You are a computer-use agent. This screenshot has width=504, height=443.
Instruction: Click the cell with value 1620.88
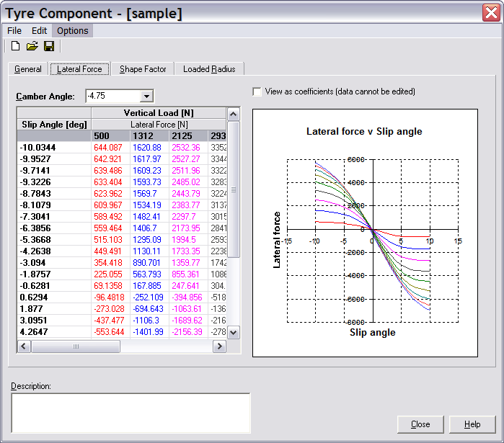click(149, 148)
